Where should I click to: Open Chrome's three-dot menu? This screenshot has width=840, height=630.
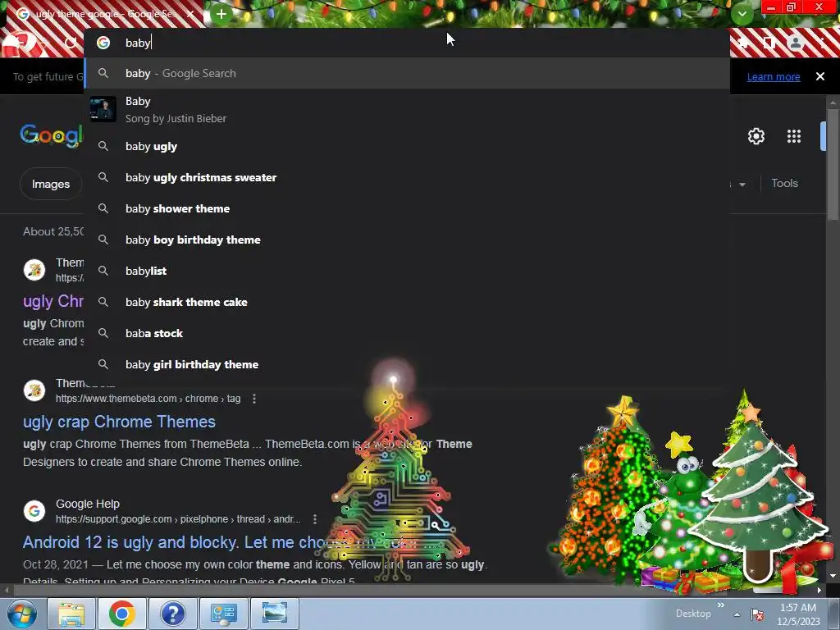[x=824, y=43]
